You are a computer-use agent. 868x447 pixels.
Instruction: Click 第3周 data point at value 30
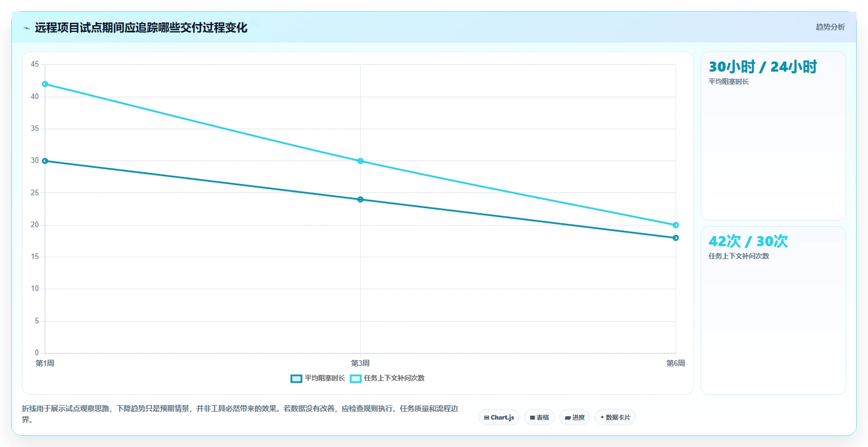(360, 161)
